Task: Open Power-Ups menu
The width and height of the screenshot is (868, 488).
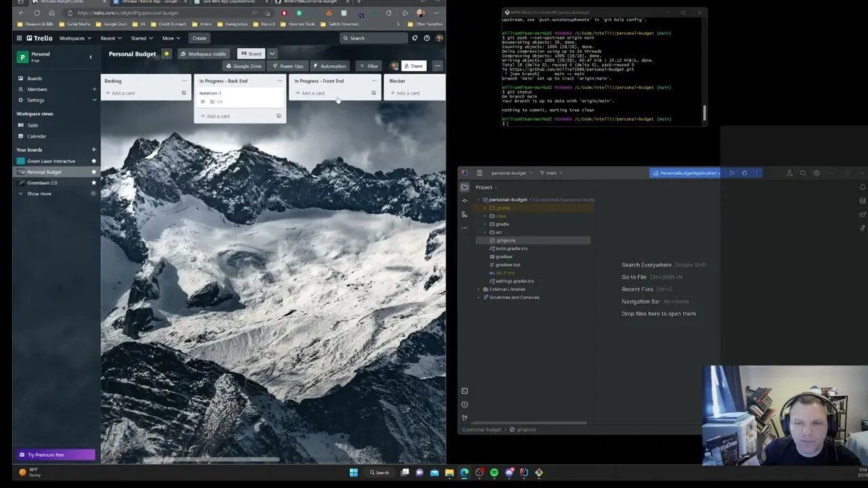Action: [288, 66]
